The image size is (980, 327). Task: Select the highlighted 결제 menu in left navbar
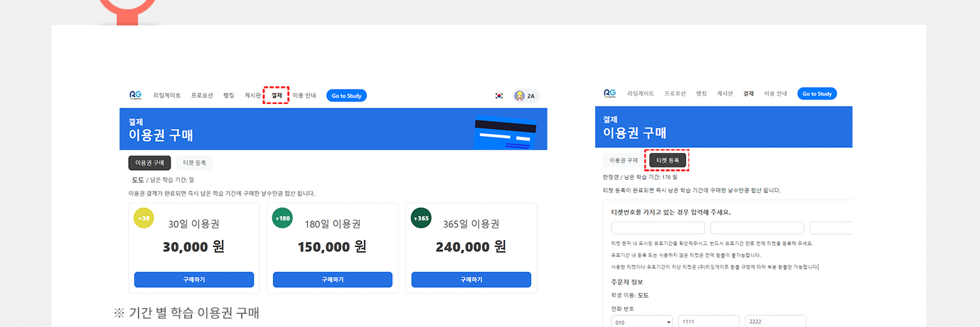coord(276,95)
